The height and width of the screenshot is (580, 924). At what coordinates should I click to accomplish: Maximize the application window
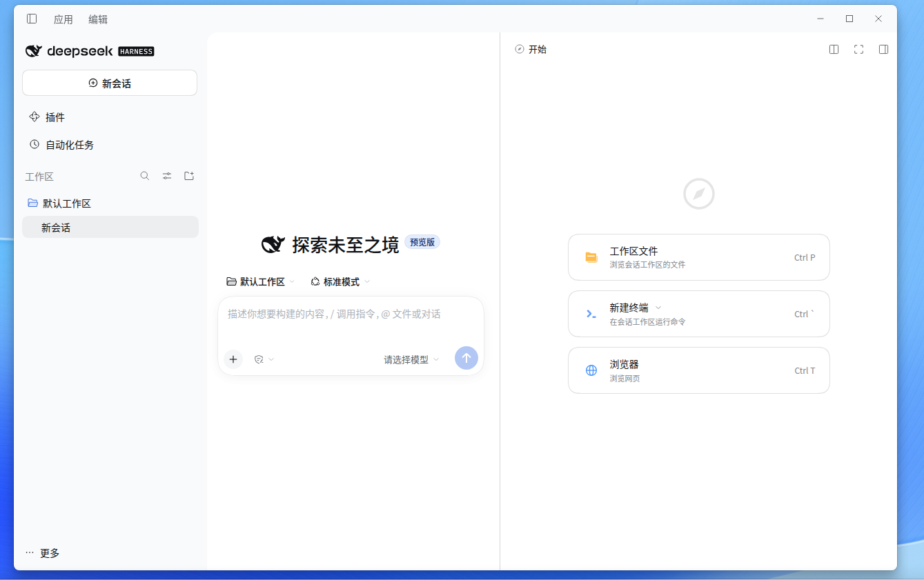849,19
